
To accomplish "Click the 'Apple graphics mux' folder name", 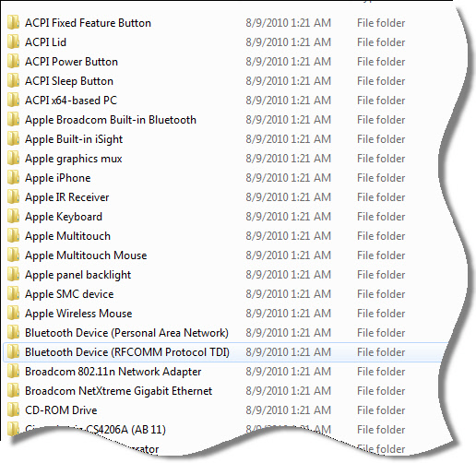I will [74, 160].
